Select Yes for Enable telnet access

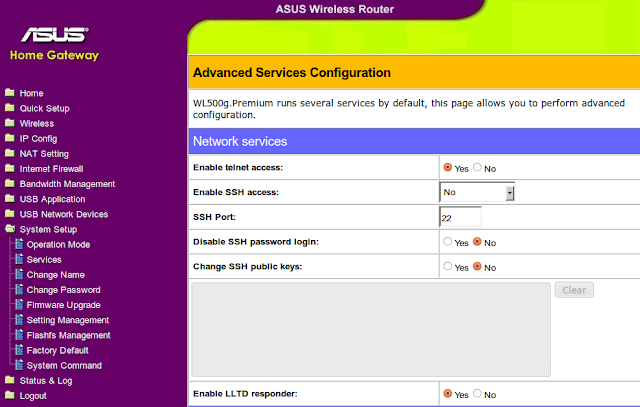pos(448,167)
